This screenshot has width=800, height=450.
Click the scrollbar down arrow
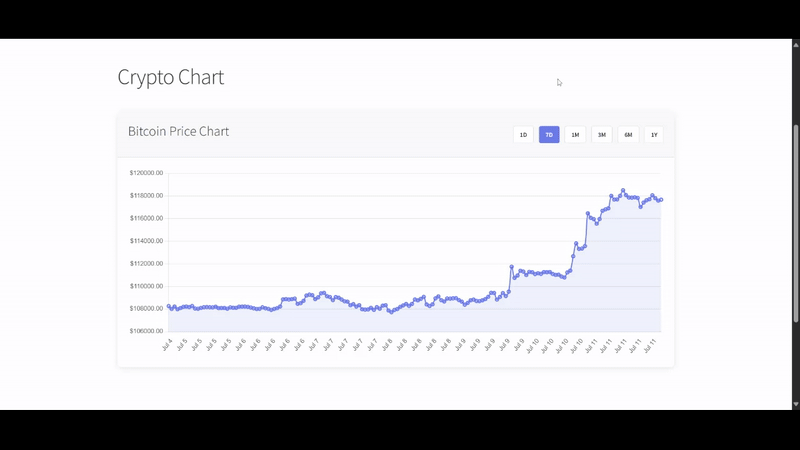point(796,404)
